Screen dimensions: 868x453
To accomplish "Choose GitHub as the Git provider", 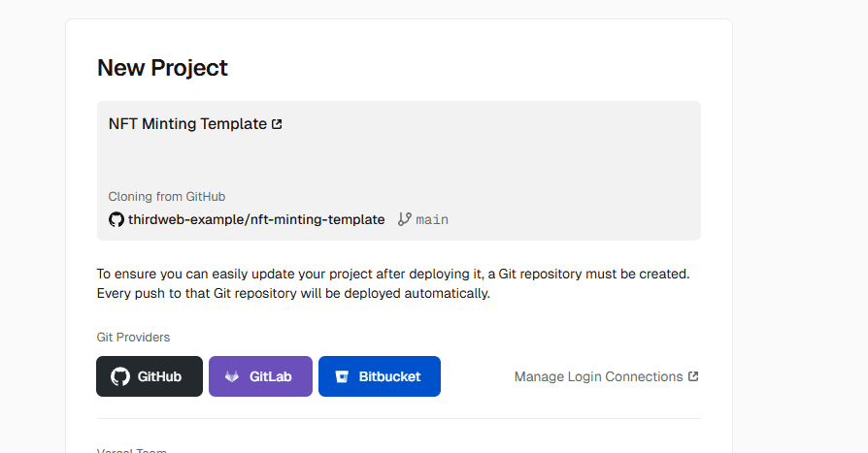I will pyautogui.click(x=150, y=376).
